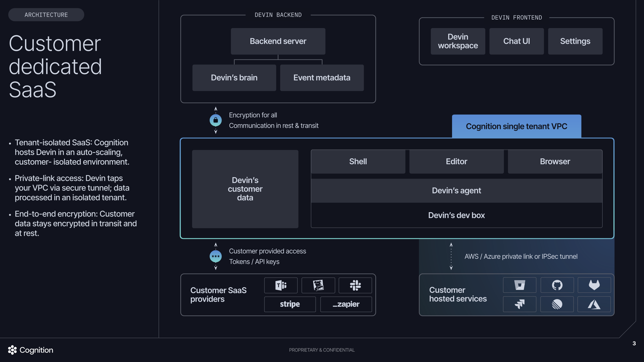The height and width of the screenshot is (362, 644).
Task: Select the Azure icon
Action: tap(595, 304)
